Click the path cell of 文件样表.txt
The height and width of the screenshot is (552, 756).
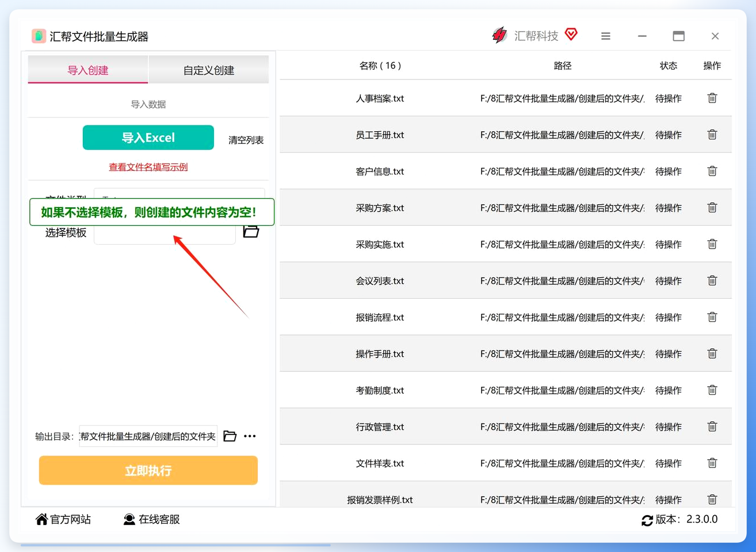(563, 463)
